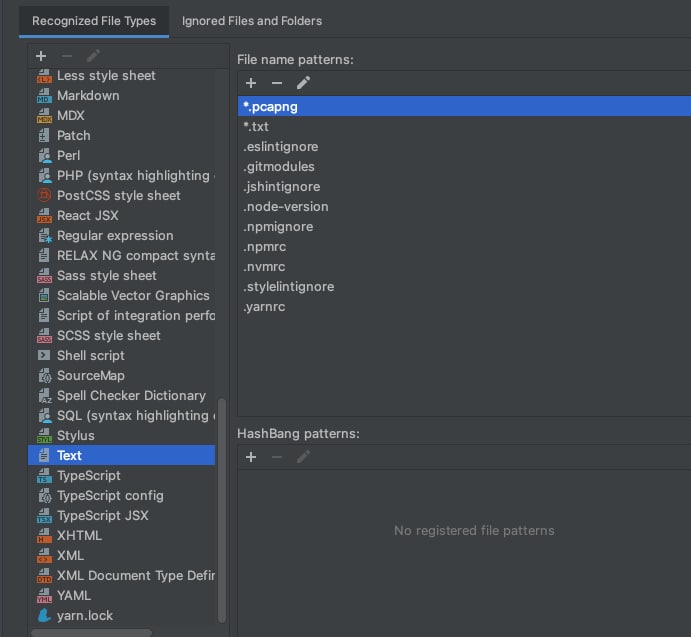Screen dimensions: 691x637
Task: Select React JSX in file types list
Action: point(88,216)
